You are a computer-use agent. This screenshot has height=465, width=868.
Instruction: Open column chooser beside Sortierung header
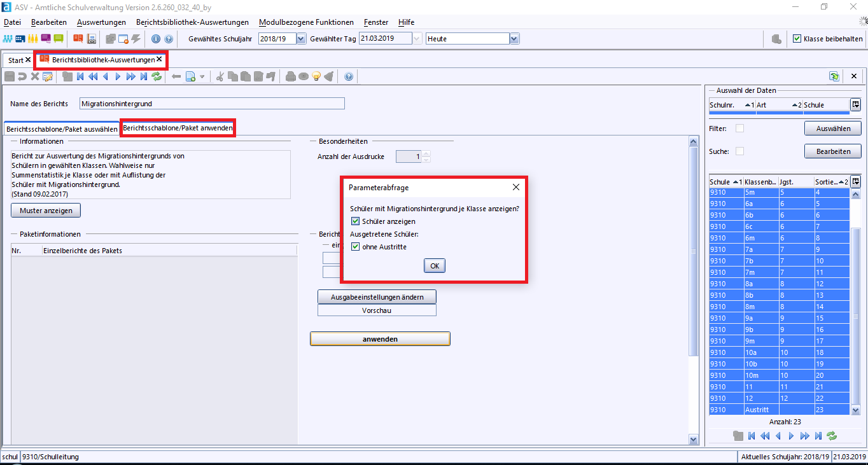click(856, 182)
